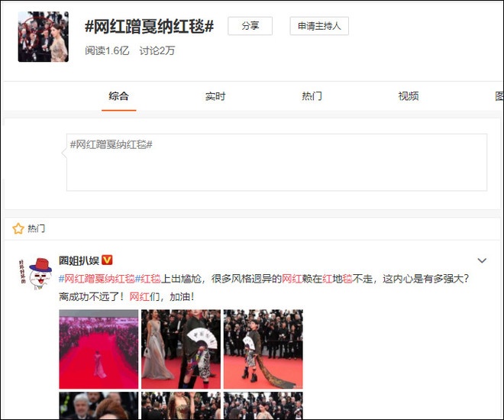
Task: Open the photo with the hand fan
Action: (181, 349)
